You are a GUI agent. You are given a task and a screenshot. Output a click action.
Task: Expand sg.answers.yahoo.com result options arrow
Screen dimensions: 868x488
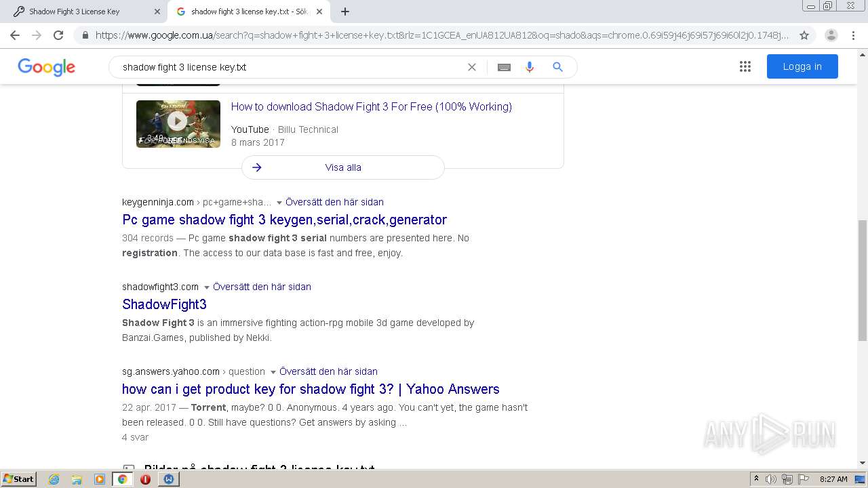pos(273,372)
